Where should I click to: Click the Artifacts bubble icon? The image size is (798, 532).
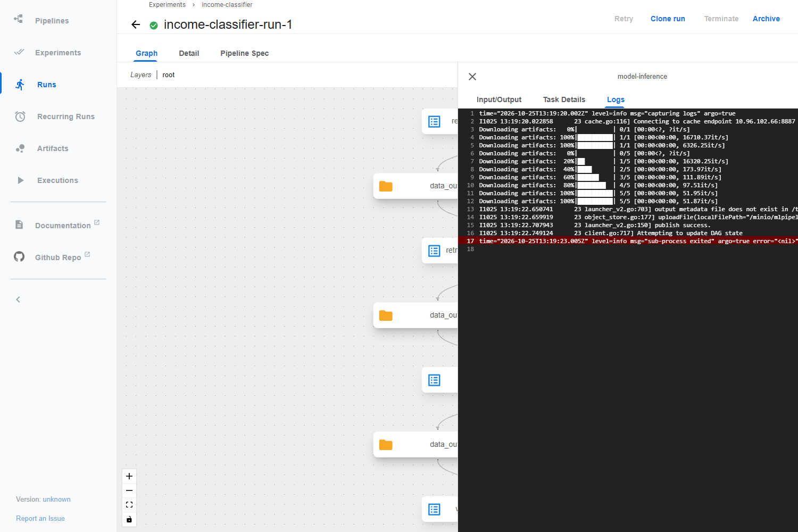click(x=20, y=148)
